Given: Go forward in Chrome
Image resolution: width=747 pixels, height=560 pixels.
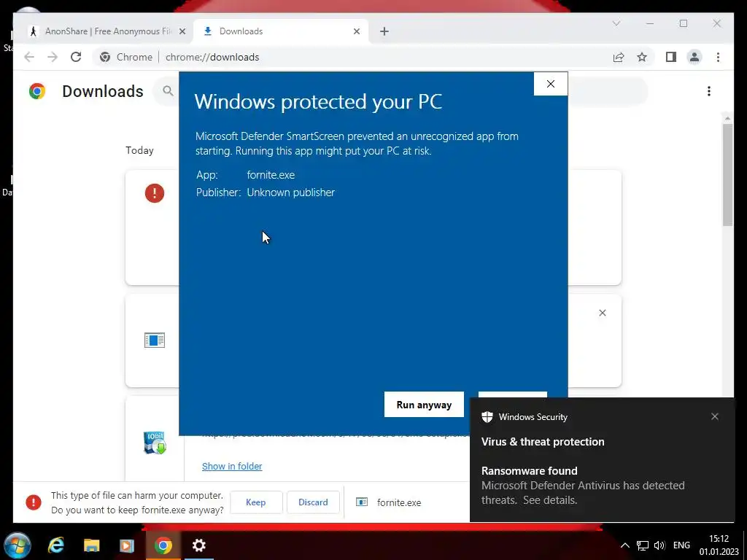Looking at the screenshot, I should [53, 57].
